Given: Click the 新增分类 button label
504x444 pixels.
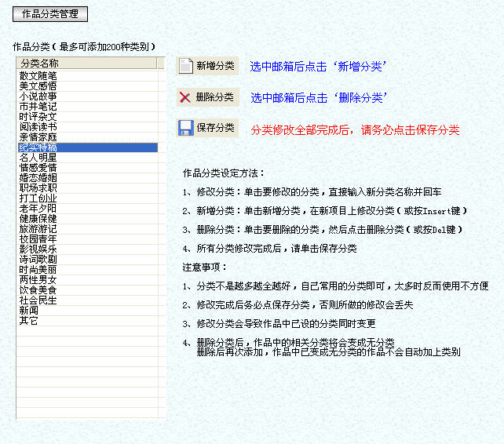Looking at the screenshot, I should point(215,66).
